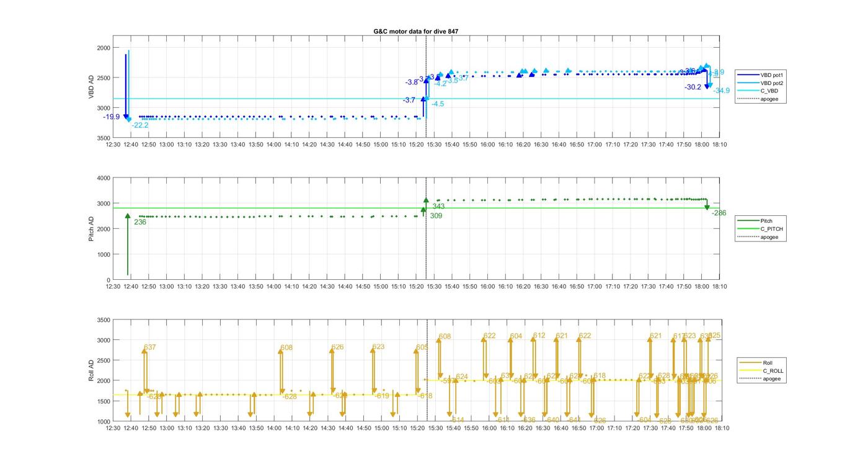Click the "-22.2" data label in the VBD chart
This screenshot has width=868, height=474.
[140, 125]
